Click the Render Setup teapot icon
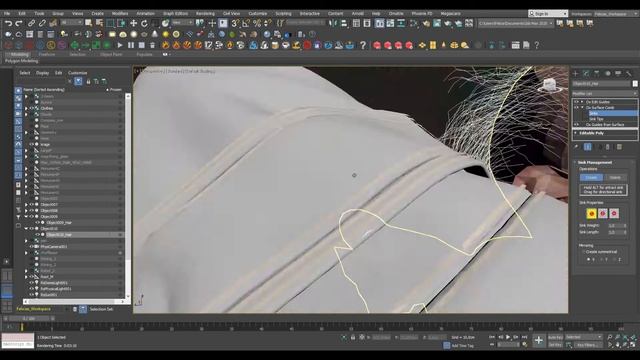 [426, 24]
